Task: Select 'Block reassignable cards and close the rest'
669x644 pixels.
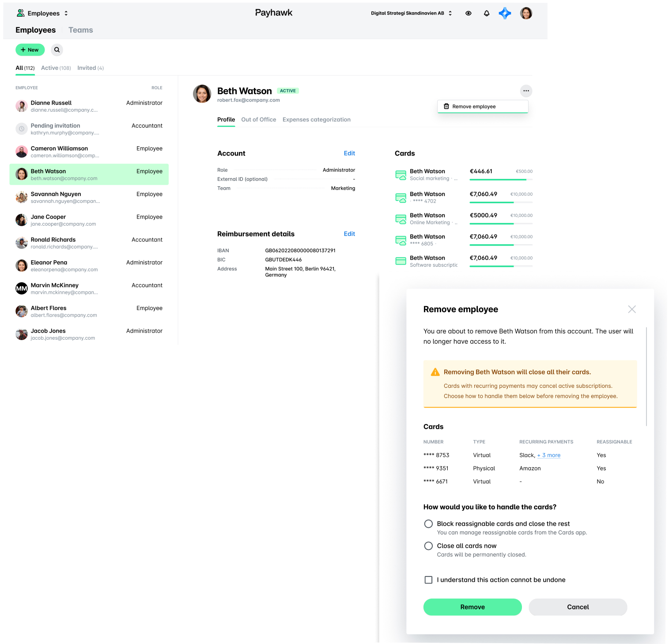Action: (x=428, y=524)
